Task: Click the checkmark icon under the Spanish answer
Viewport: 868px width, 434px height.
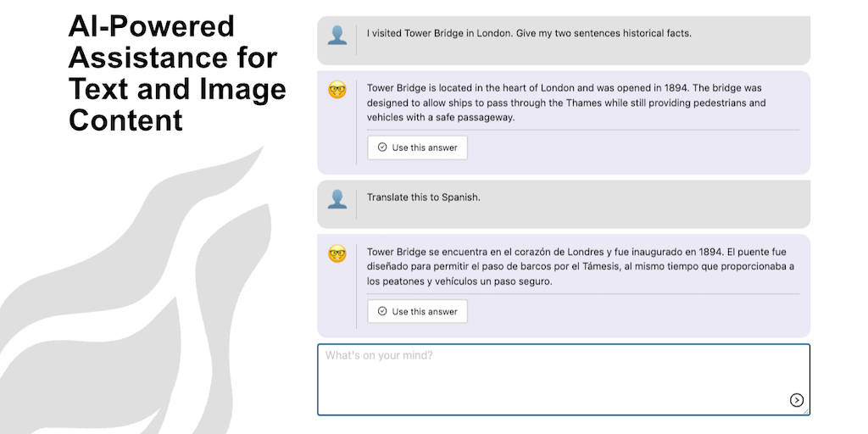Action: point(382,311)
